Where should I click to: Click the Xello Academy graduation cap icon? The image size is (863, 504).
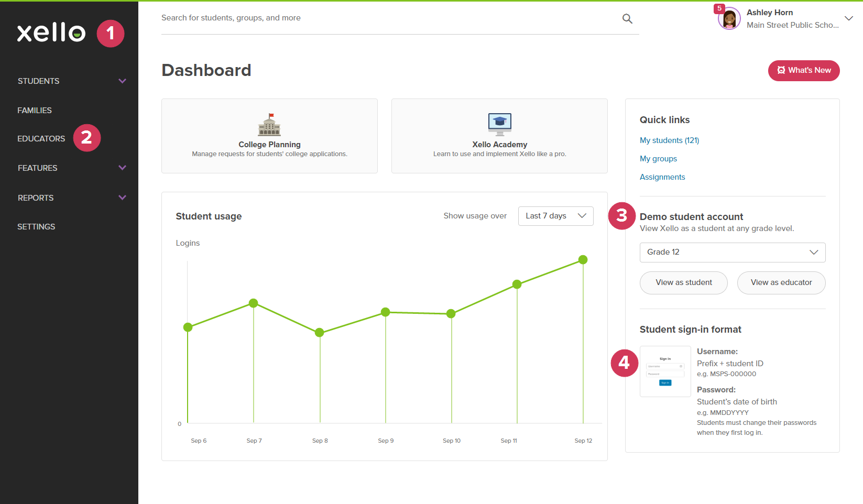pos(499,124)
